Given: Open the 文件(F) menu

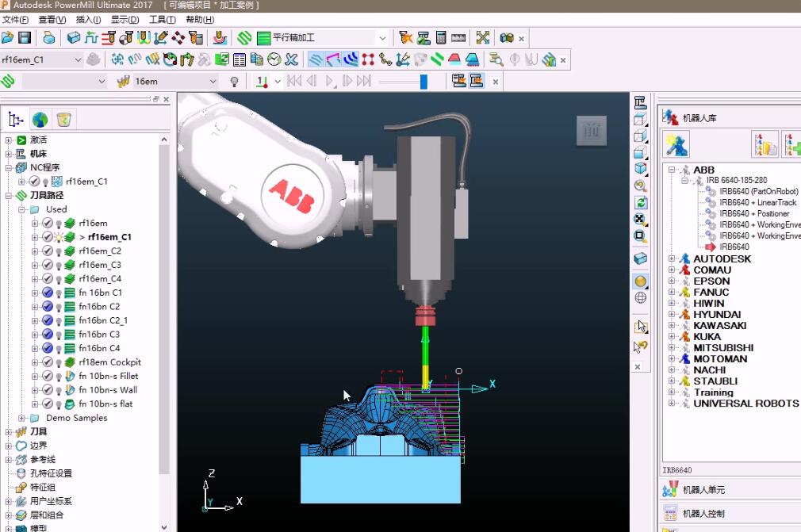Looking at the screenshot, I should coord(16,19).
